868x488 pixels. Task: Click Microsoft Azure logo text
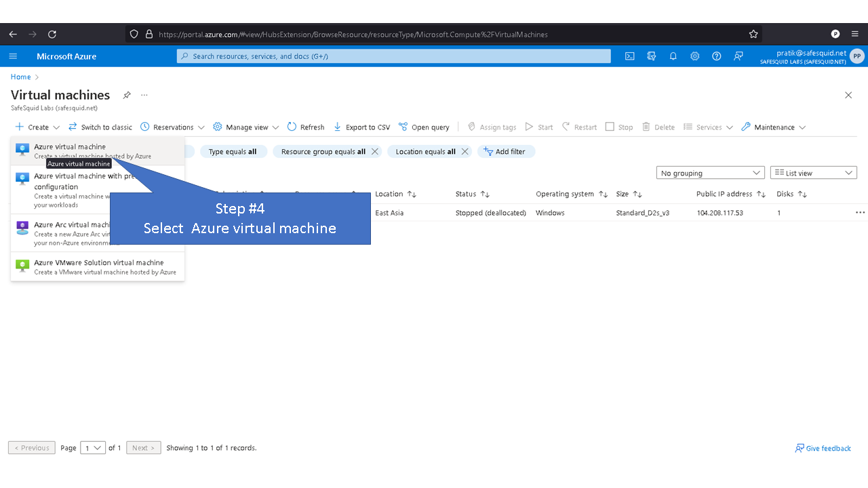(x=66, y=56)
